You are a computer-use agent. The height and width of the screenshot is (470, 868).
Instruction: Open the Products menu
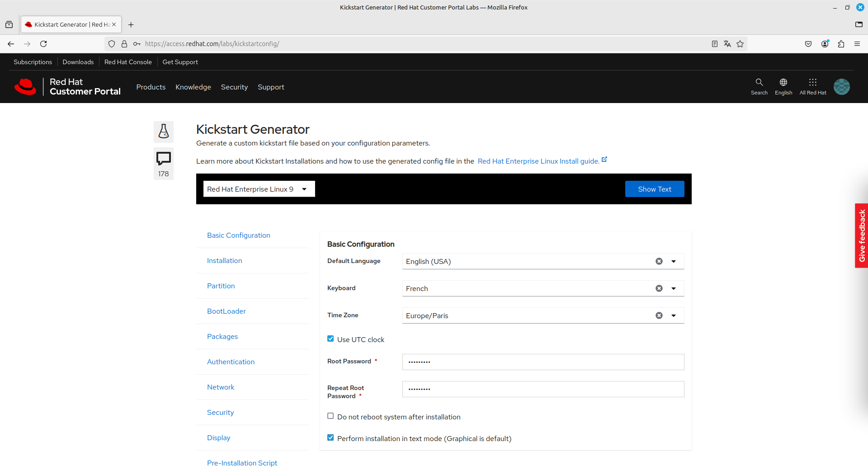coord(151,87)
